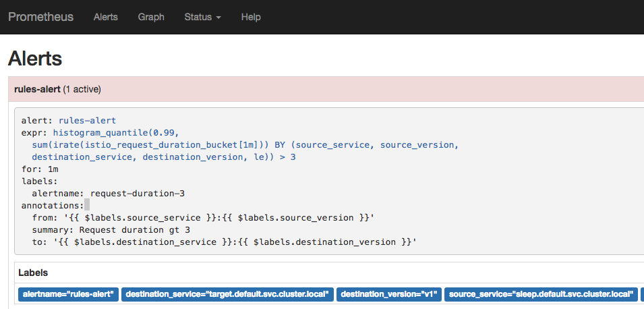Select the destination_service label badge

[227, 294]
